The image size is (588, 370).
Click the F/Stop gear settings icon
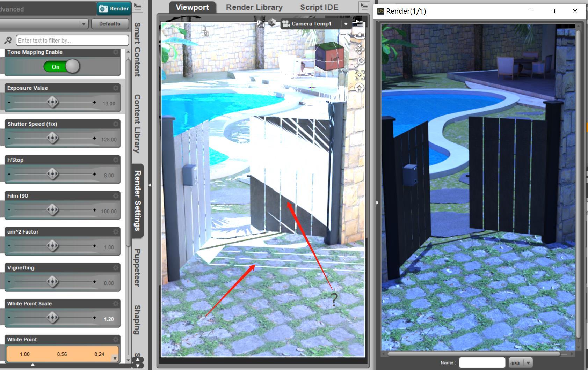pos(116,160)
